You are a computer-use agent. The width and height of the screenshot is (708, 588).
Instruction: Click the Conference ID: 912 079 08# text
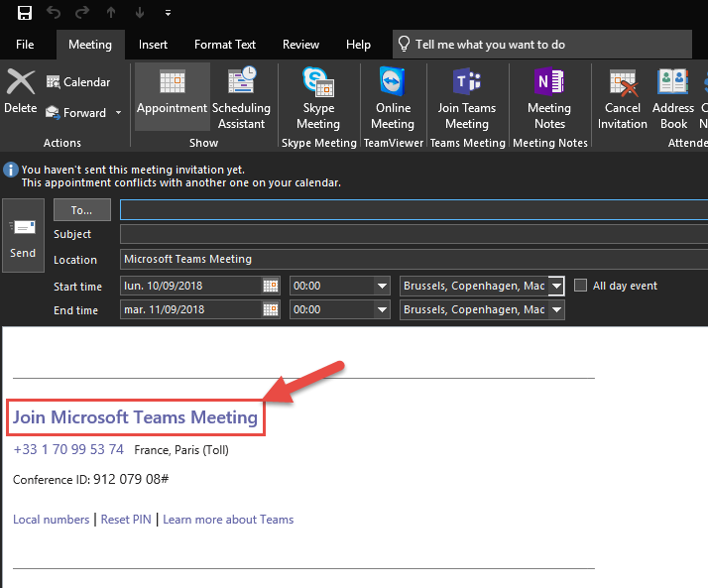coord(91,479)
